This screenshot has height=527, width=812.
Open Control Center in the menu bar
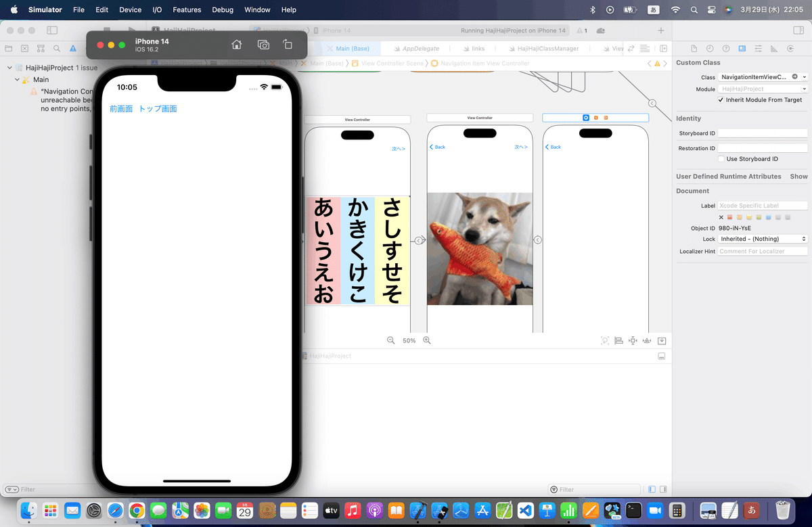pos(711,9)
